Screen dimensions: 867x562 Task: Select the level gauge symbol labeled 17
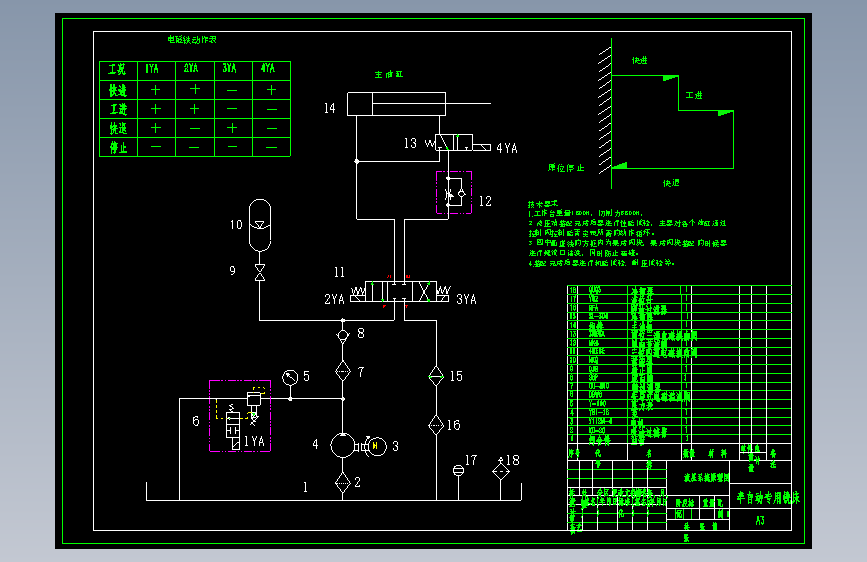[458, 471]
